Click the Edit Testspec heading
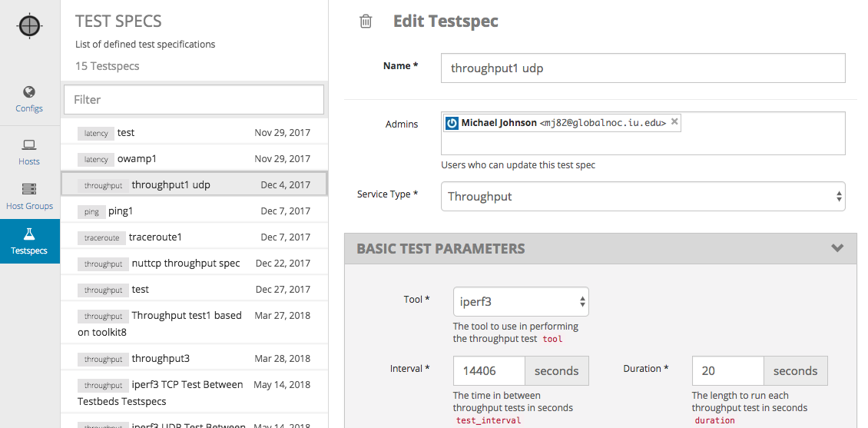 446,21
